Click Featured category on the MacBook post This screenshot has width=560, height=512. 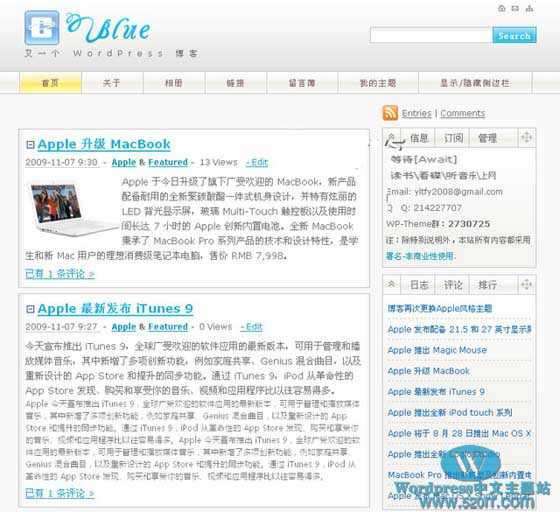[168, 162]
